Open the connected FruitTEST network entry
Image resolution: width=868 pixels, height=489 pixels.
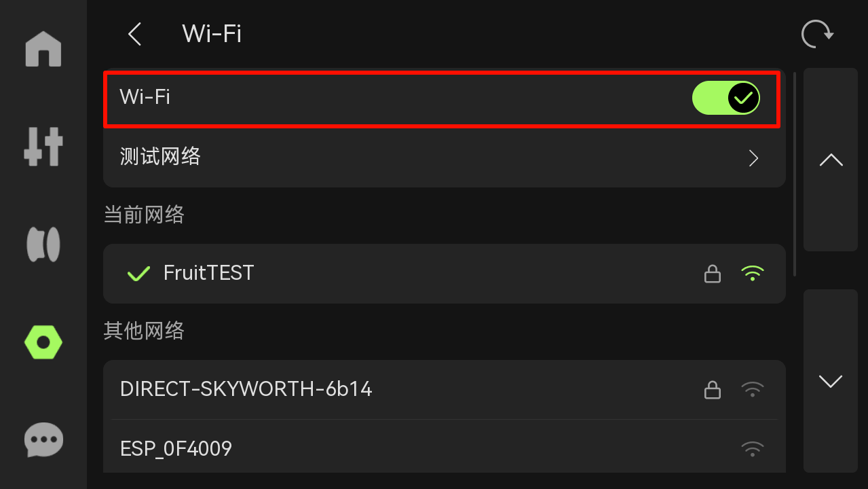(x=445, y=274)
